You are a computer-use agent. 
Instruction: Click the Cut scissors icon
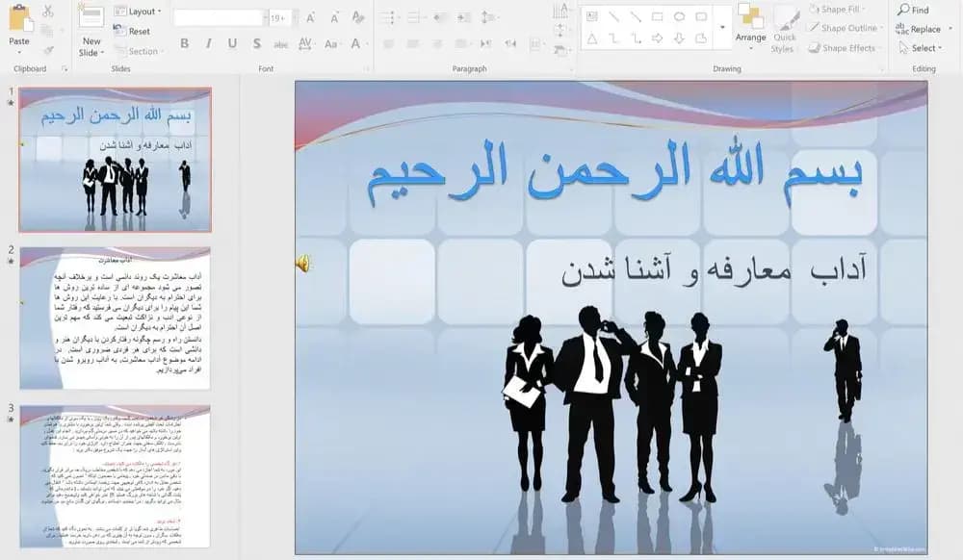(48, 11)
